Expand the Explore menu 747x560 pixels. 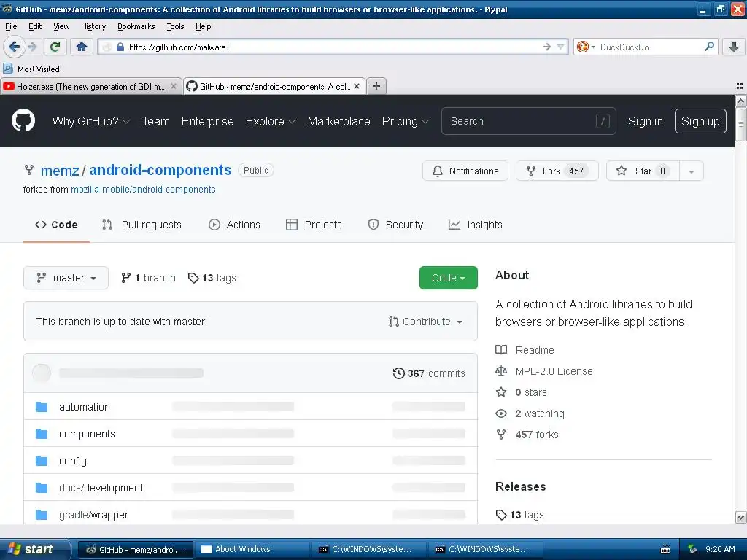(271, 122)
